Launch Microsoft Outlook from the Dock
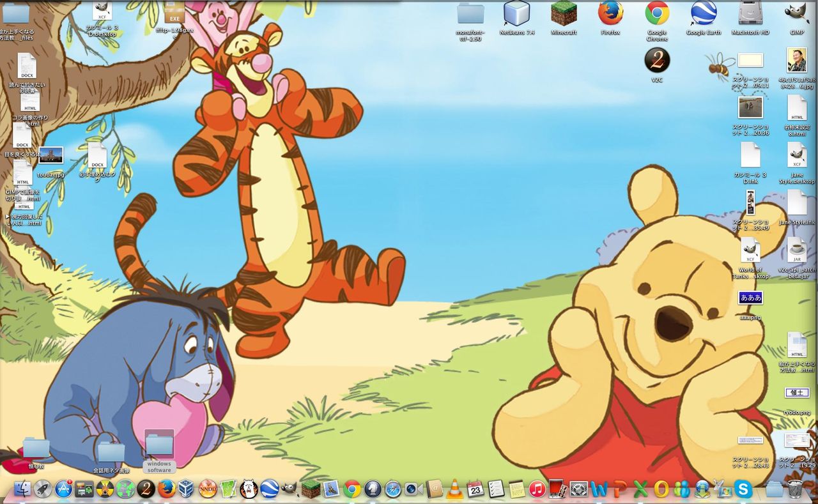The height and width of the screenshot is (504, 818). tap(661, 490)
